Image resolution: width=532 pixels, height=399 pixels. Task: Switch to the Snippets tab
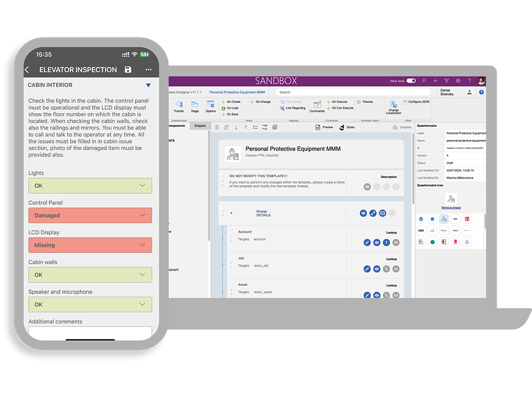(x=200, y=126)
